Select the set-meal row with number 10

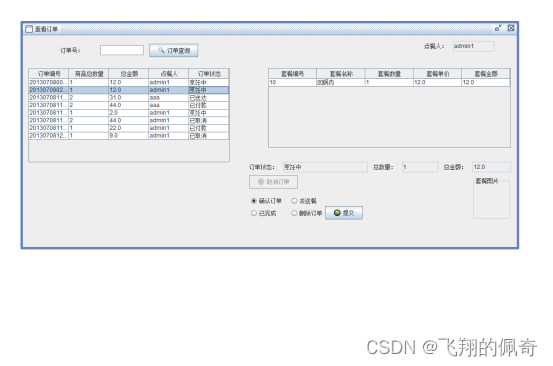point(389,83)
